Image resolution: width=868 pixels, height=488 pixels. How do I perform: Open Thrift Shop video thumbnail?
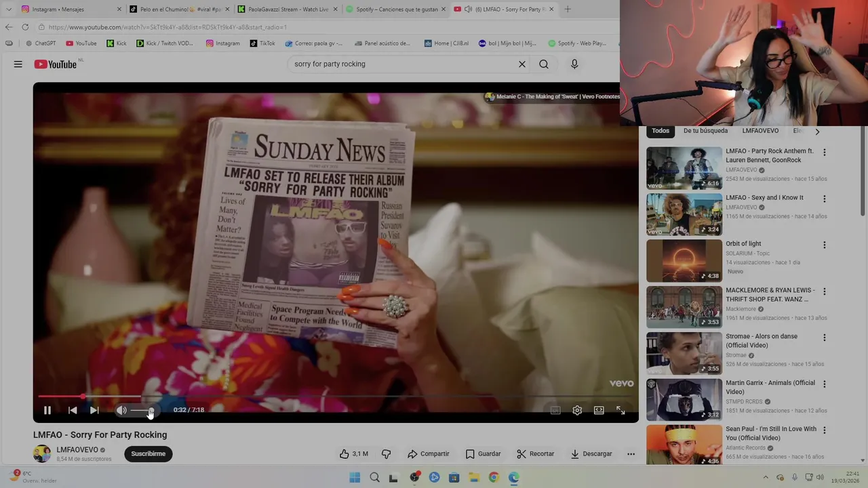(684, 307)
